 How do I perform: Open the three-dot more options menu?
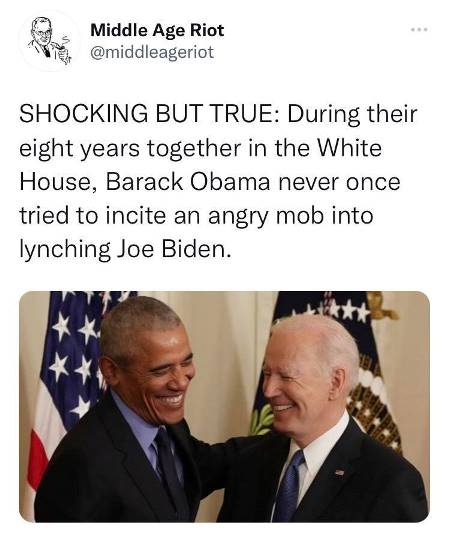click(x=419, y=30)
